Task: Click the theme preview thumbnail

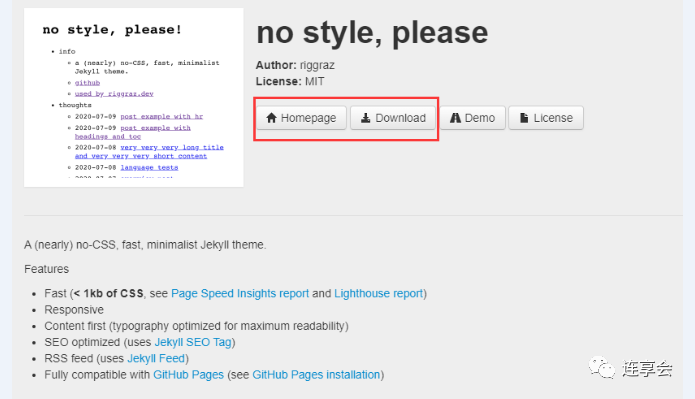Action: click(x=134, y=98)
